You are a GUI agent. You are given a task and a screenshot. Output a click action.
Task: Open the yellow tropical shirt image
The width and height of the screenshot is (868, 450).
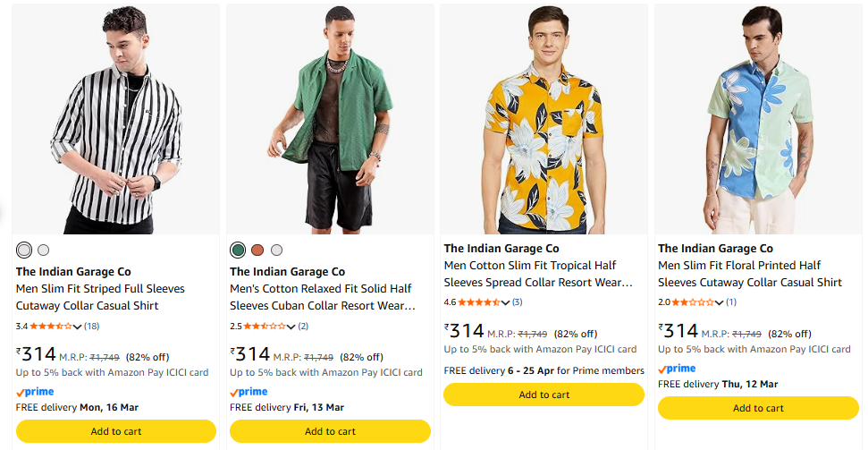[544, 120]
